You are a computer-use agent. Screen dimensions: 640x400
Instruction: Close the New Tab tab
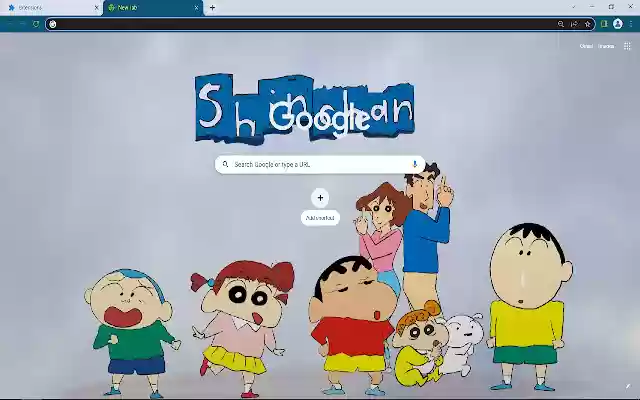(x=197, y=8)
